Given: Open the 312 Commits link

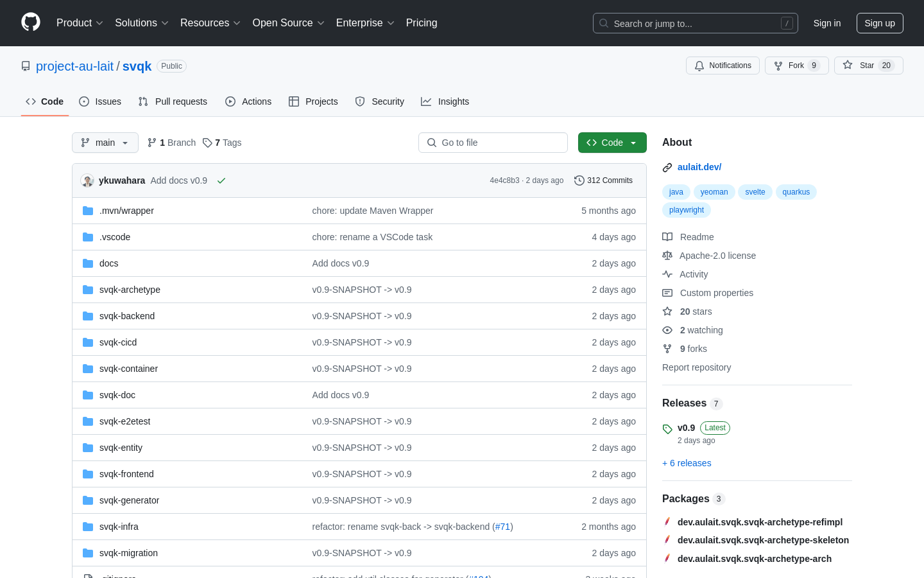Looking at the screenshot, I should pos(603,180).
